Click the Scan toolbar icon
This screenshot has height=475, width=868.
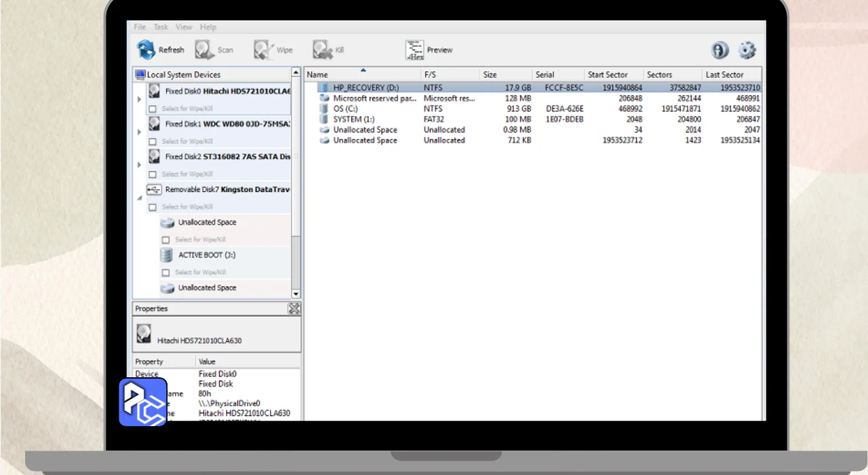point(204,50)
